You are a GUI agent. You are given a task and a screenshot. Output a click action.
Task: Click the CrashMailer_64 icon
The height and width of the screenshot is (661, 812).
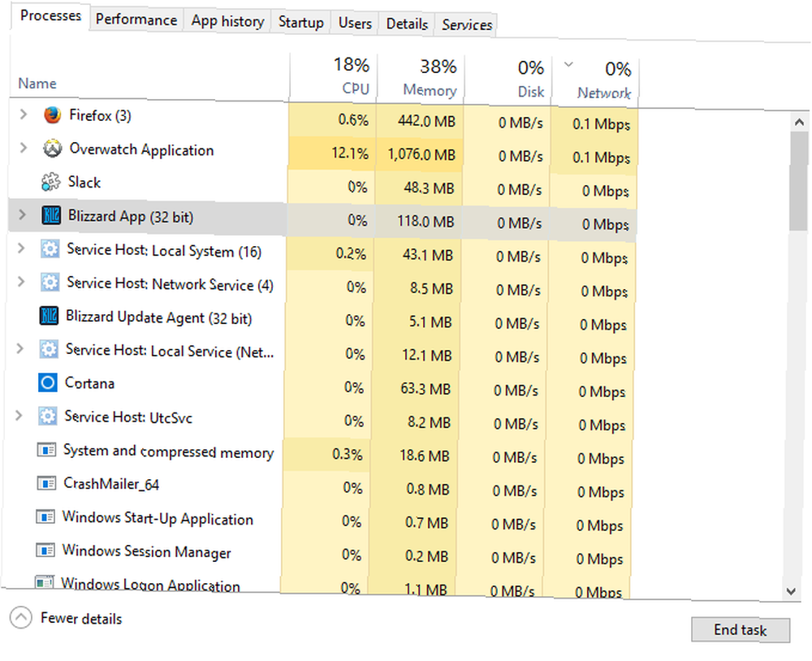46,483
